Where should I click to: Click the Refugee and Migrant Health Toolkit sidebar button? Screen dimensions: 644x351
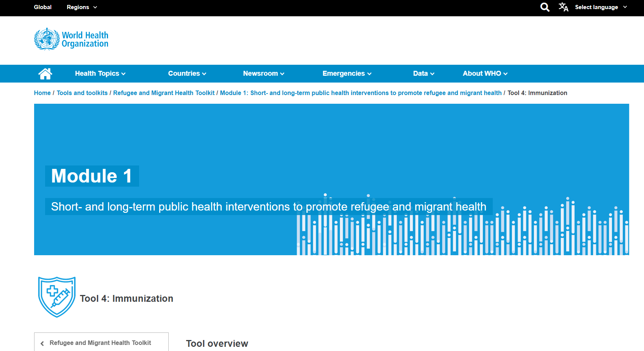point(101,343)
